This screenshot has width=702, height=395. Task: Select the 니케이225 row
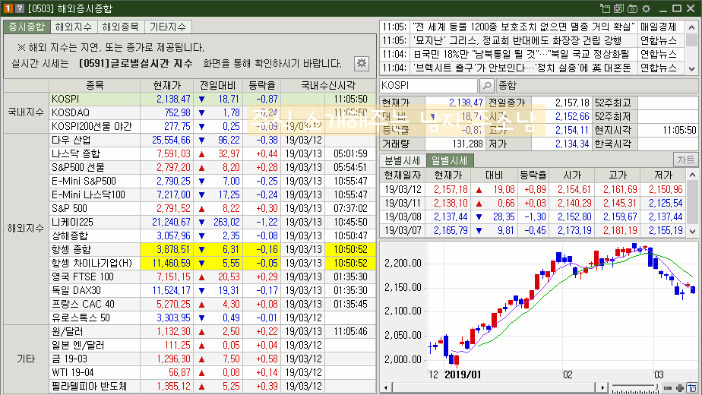212,222
